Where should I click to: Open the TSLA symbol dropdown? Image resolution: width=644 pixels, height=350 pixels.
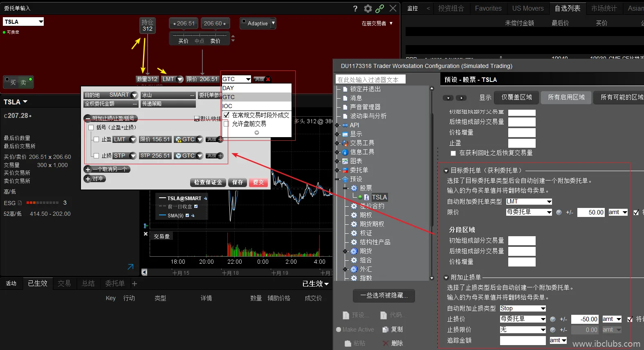pyautogui.click(x=40, y=22)
